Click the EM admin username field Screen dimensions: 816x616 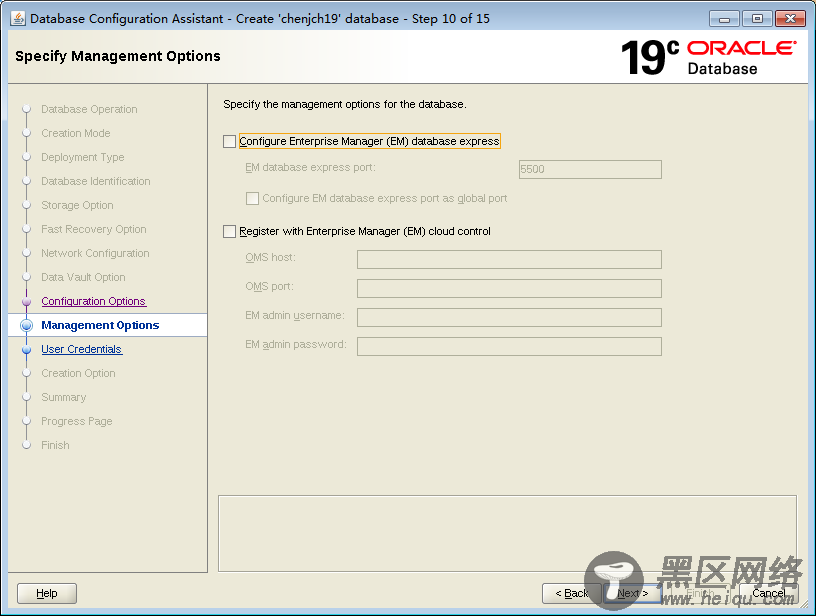pyautogui.click(x=509, y=317)
